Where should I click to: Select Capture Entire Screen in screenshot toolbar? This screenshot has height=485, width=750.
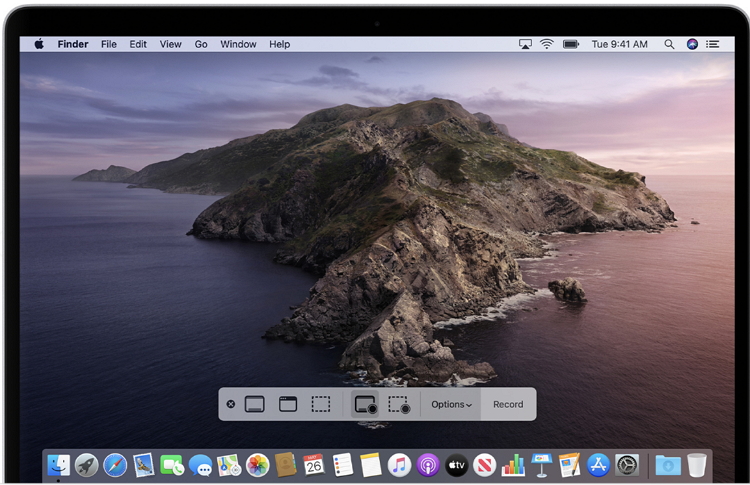[x=254, y=404]
